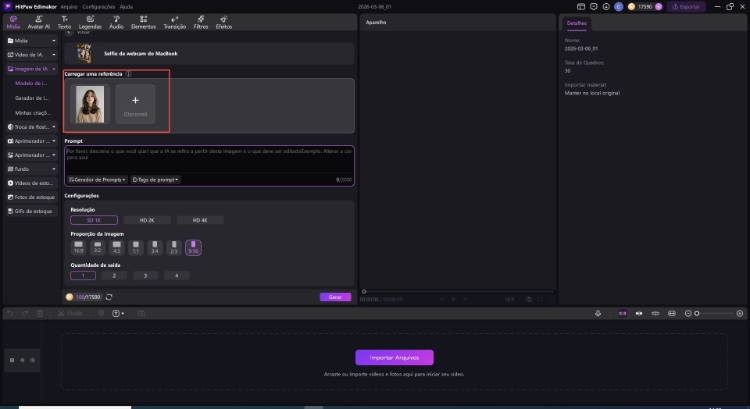This screenshot has height=409, width=750.
Task: Click the Importar Arquivos button
Action: (394, 357)
